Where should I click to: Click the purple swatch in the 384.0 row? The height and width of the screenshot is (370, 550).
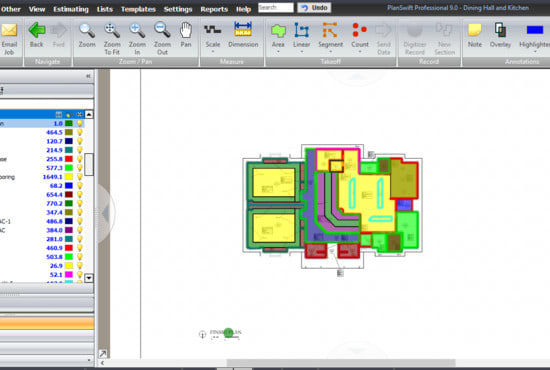point(69,230)
